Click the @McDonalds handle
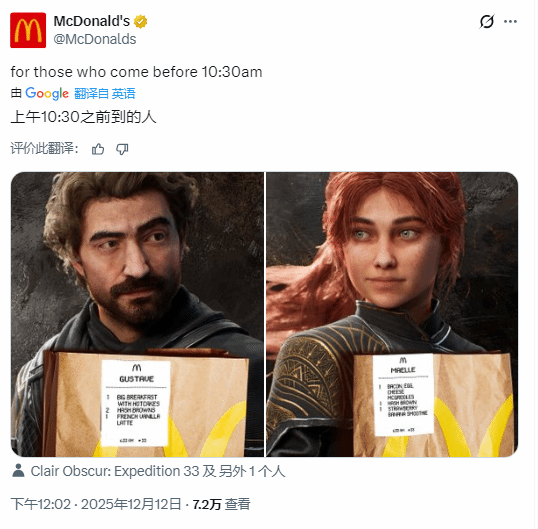The width and height of the screenshot is (538, 529). (95, 39)
